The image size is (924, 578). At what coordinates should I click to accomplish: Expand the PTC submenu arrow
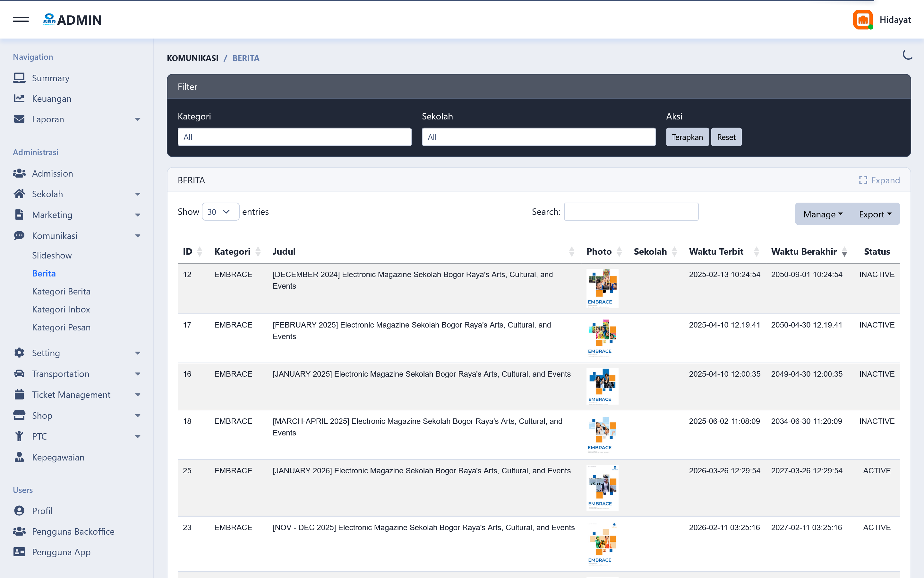[138, 436]
